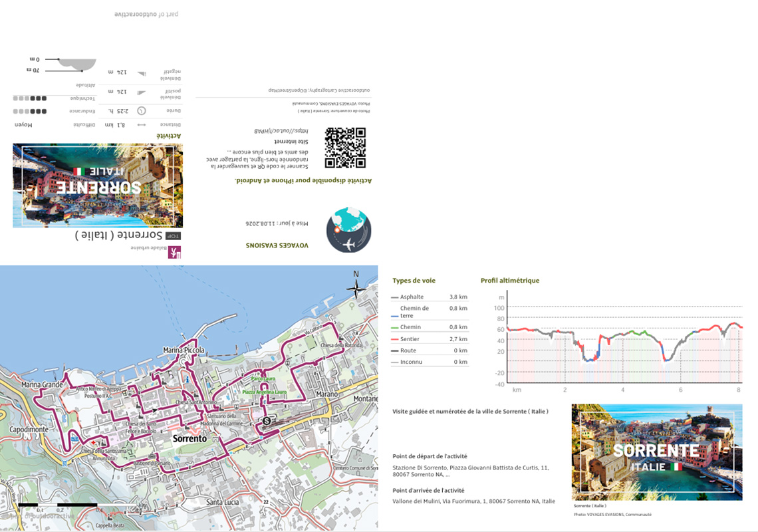Viewport: 758px width, 532px height.
Task: Click the Point d'arrivée de l'activité heading
Action: pyautogui.click(x=428, y=490)
